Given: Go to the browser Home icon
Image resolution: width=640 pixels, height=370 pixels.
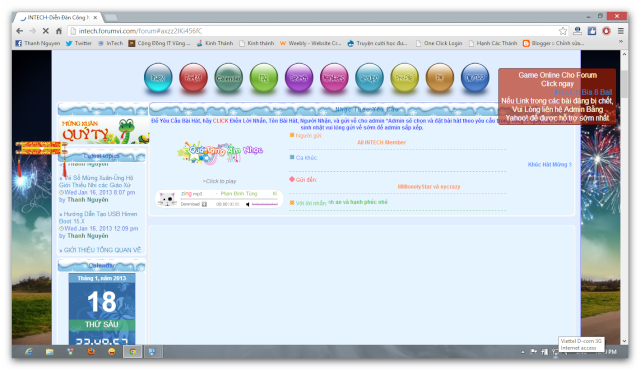Looking at the screenshot, I should click(59, 31).
